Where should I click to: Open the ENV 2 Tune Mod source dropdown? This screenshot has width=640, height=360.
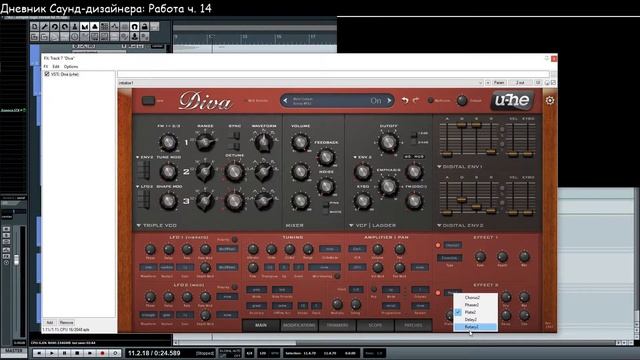144,157
